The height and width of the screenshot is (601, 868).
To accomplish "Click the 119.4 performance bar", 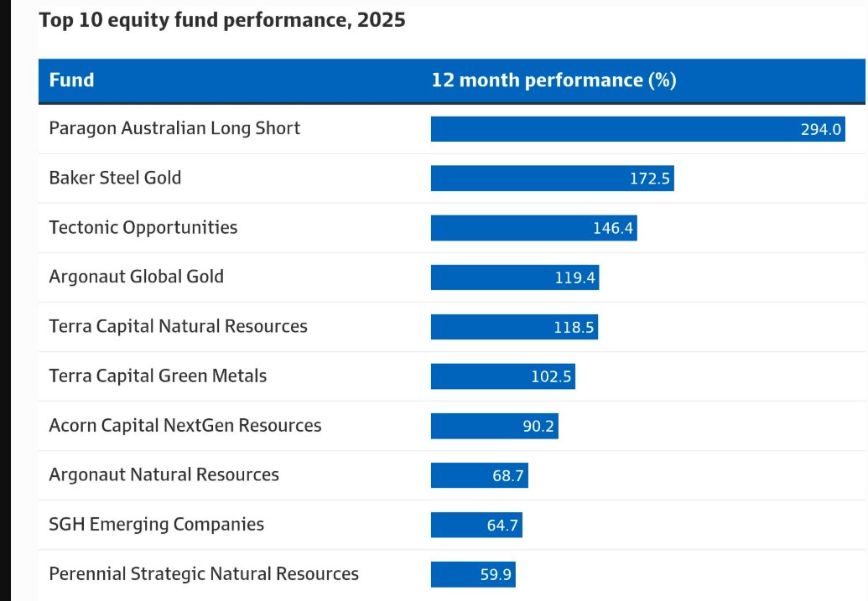I will click(515, 277).
